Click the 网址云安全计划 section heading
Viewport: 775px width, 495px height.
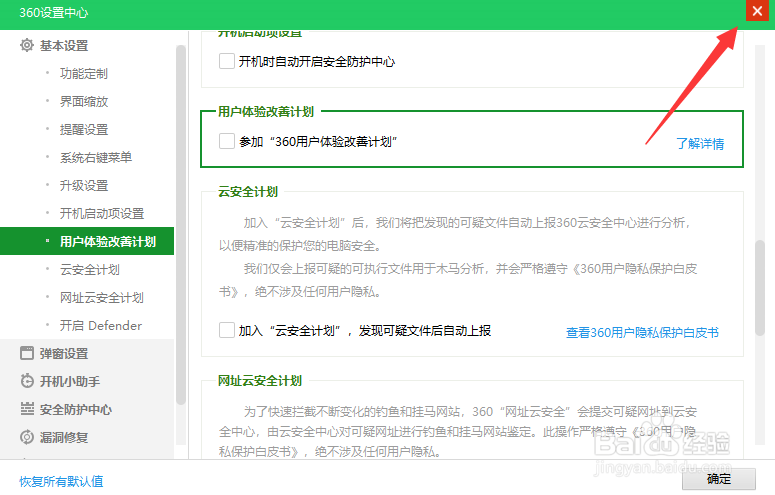click(260, 381)
